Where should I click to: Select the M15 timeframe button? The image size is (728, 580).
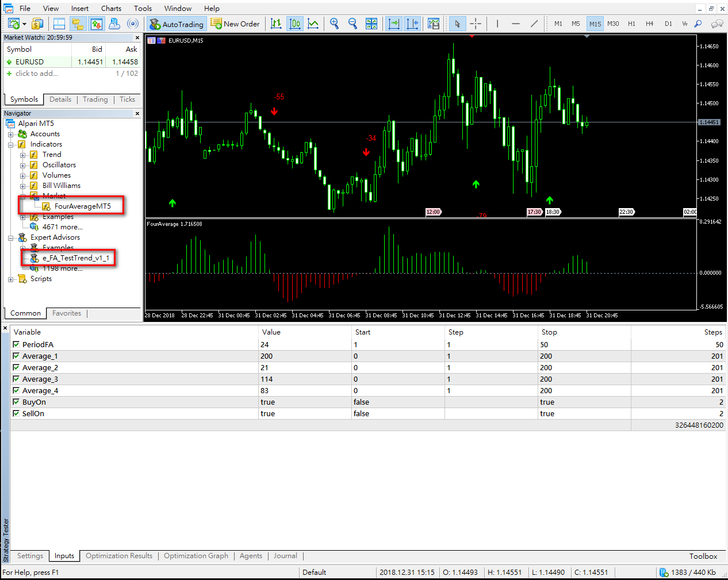pyautogui.click(x=595, y=24)
